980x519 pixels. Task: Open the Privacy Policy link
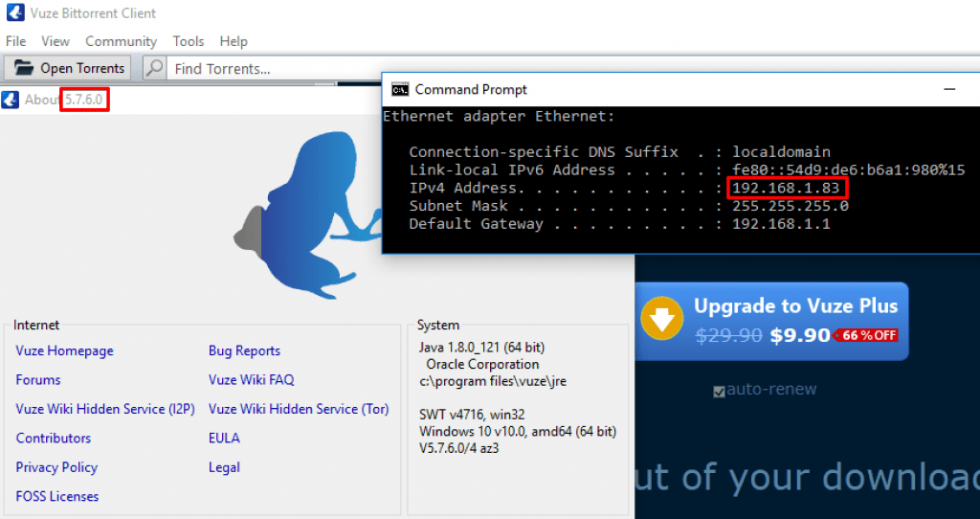(56, 467)
